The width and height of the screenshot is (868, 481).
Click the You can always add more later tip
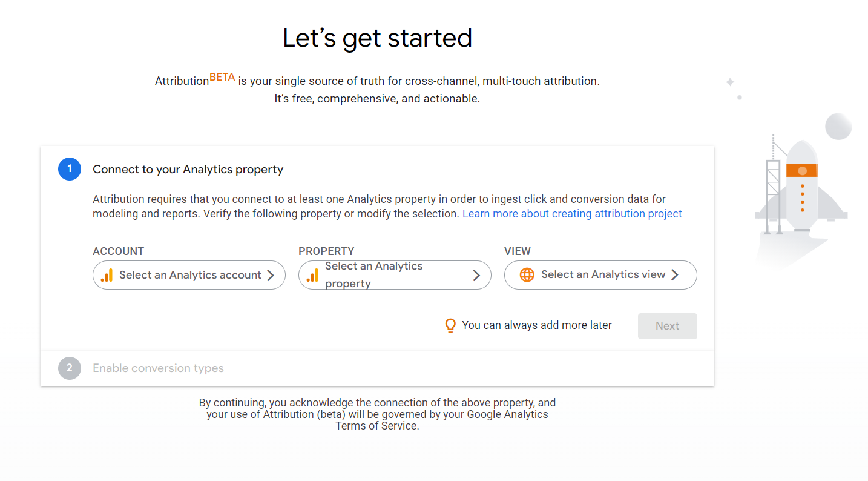[x=537, y=325]
